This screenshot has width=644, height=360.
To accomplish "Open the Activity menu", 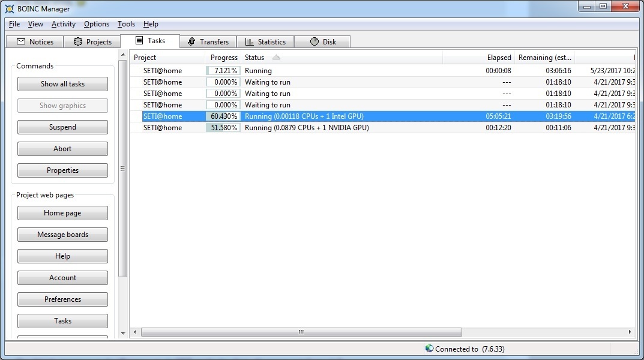I will click(63, 24).
